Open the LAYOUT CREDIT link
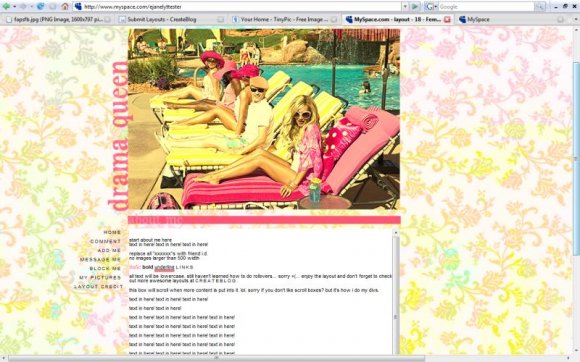 99,287
